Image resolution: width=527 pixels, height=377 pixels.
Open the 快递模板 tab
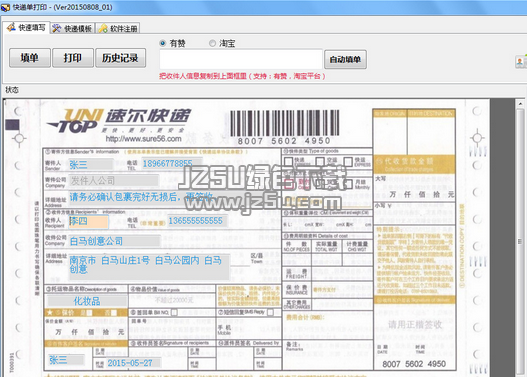point(73,29)
